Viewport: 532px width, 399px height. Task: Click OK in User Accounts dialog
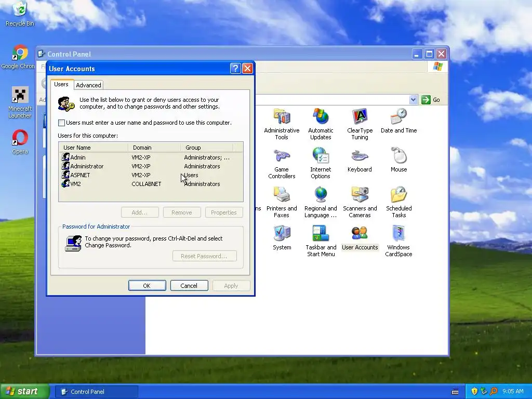(x=147, y=286)
